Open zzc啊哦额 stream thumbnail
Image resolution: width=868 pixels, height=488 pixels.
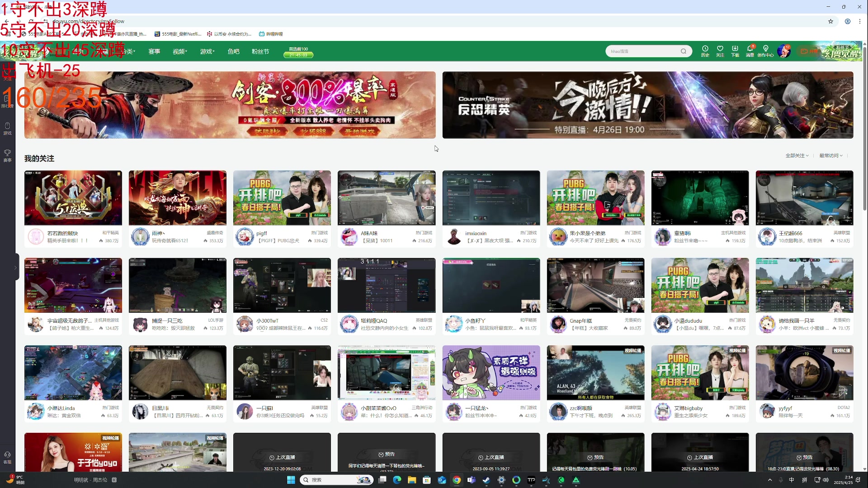(x=596, y=373)
